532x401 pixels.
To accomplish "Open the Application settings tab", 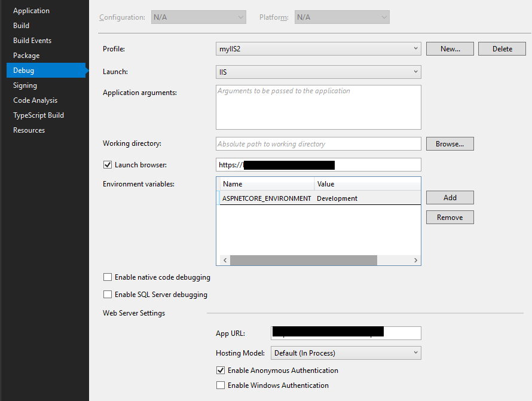I will [x=31, y=11].
